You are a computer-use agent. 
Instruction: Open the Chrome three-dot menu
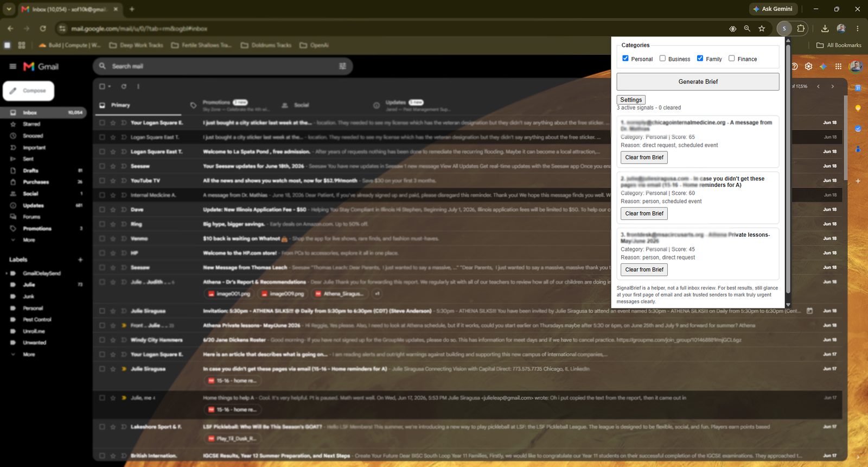(857, 28)
